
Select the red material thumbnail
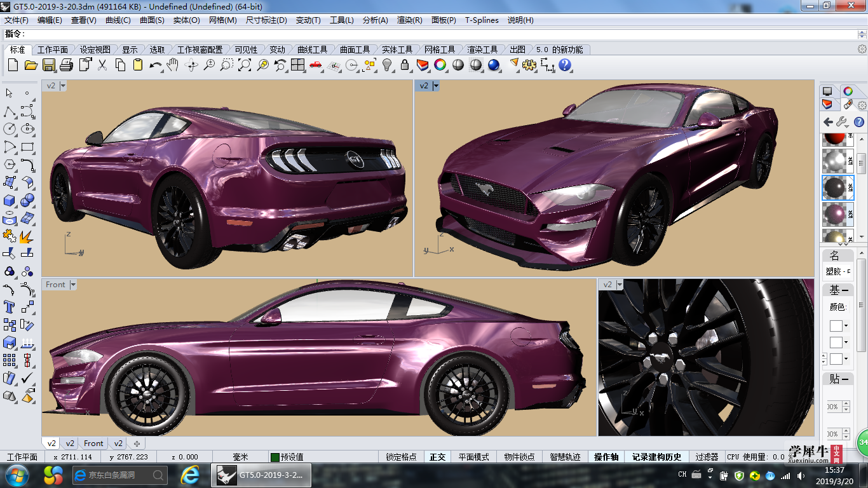click(837, 139)
